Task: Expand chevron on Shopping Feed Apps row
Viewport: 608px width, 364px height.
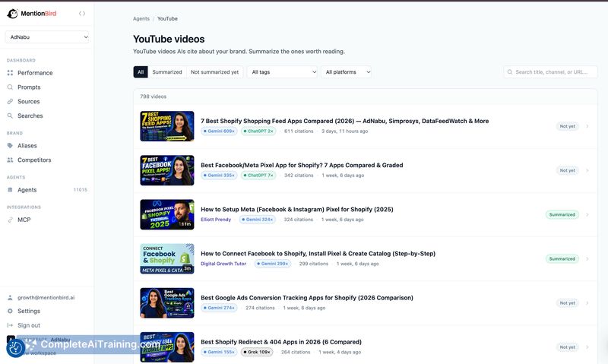Action: [x=587, y=126]
